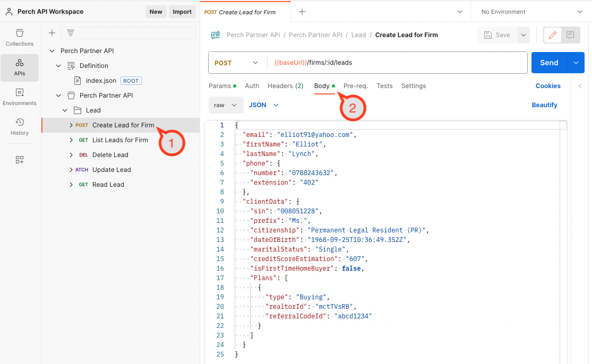The width and height of the screenshot is (592, 364).
Task: Click the sidebar search filter field
Action: tap(128, 33)
